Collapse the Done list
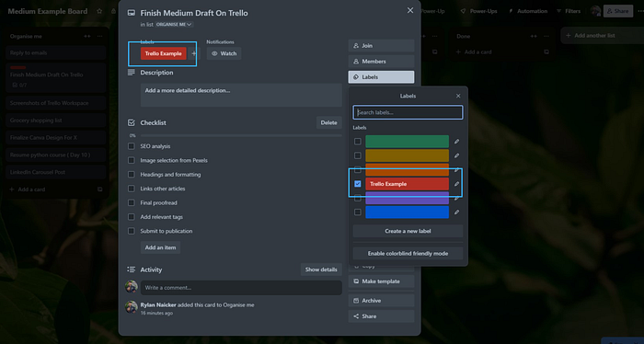This screenshot has width=644, height=344. coord(534,36)
